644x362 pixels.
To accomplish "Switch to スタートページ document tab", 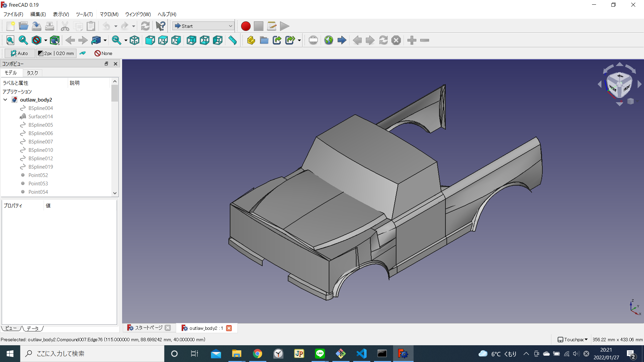I will click(x=149, y=328).
